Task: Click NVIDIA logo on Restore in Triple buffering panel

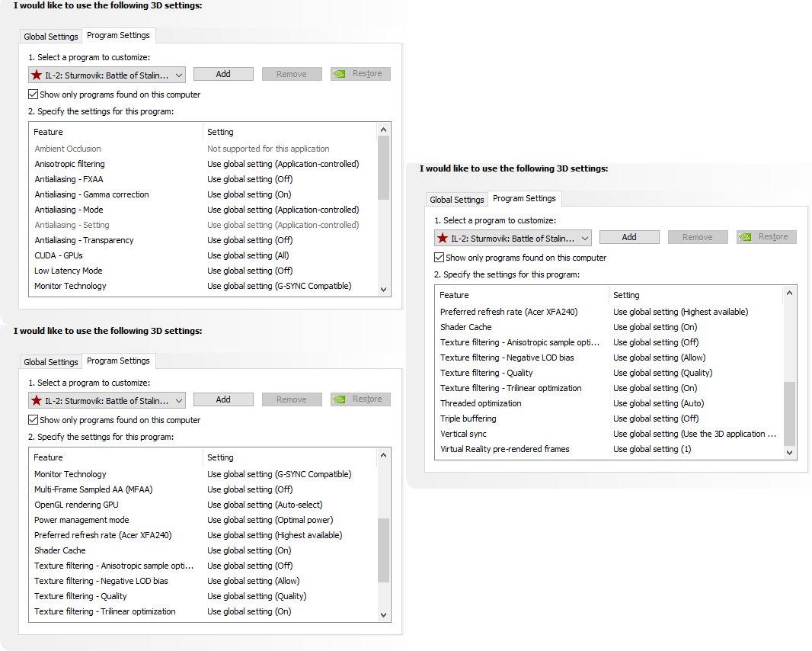Action: 745,237
